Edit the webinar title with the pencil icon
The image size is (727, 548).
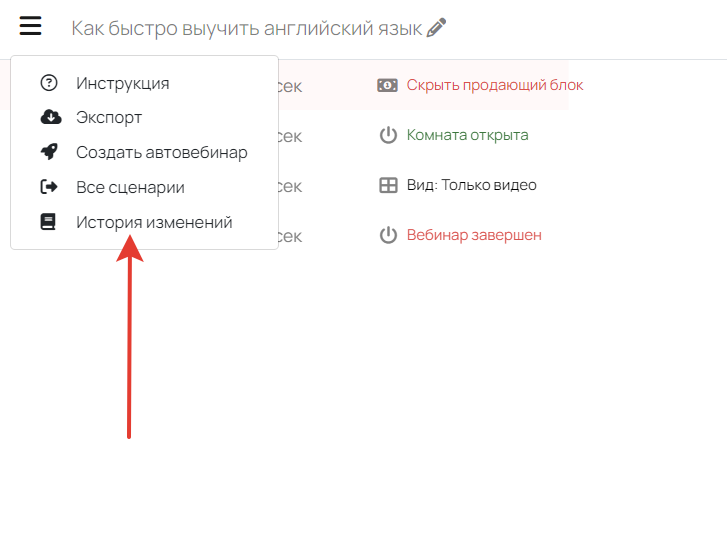click(436, 27)
